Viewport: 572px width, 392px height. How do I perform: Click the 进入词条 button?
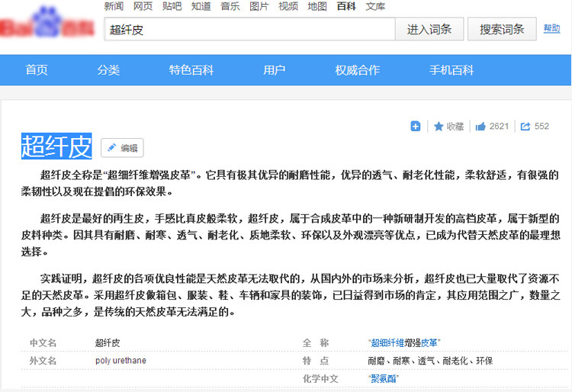pos(429,29)
